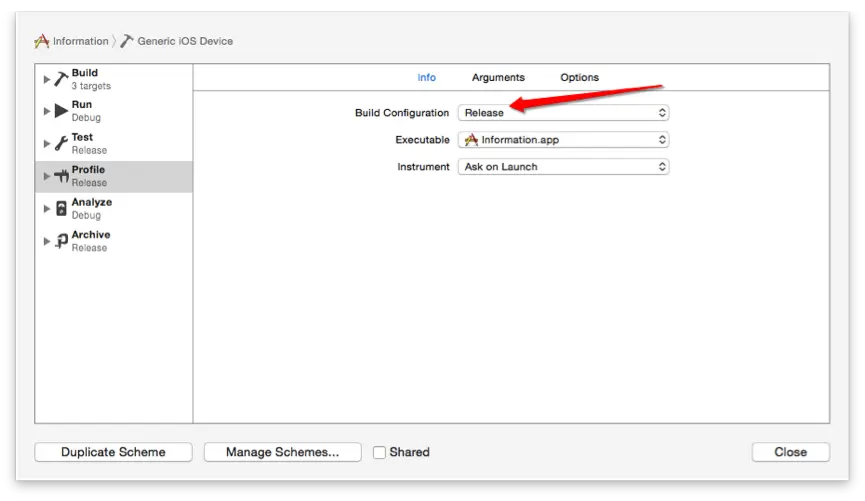Screen dimensions: 865x501
Task: Select the Test label in sidebar
Action: (x=82, y=137)
